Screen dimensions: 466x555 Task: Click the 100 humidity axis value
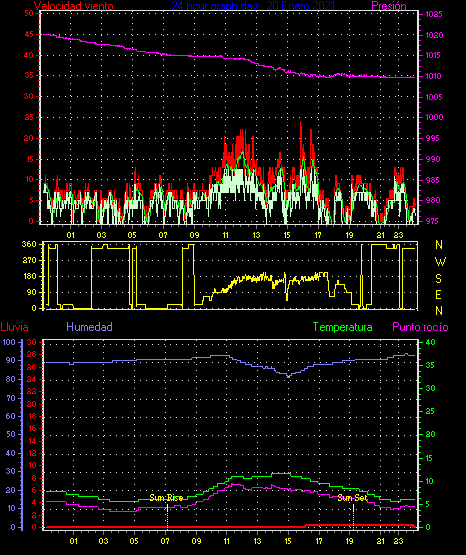tap(10, 342)
